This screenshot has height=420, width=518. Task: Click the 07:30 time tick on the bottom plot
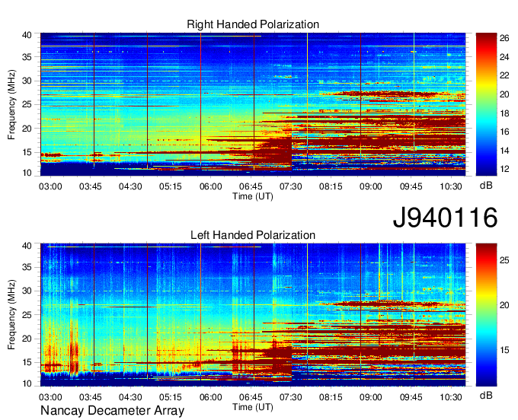click(291, 397)
